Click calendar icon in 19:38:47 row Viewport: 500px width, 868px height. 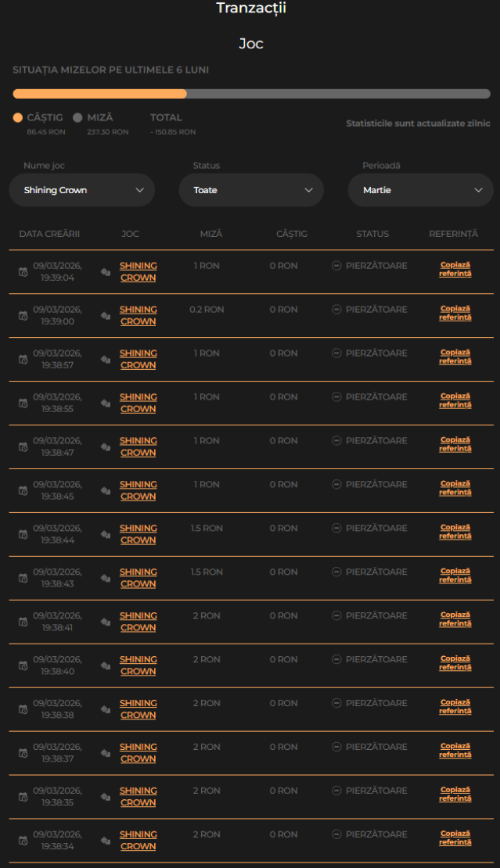click(23, 447)
